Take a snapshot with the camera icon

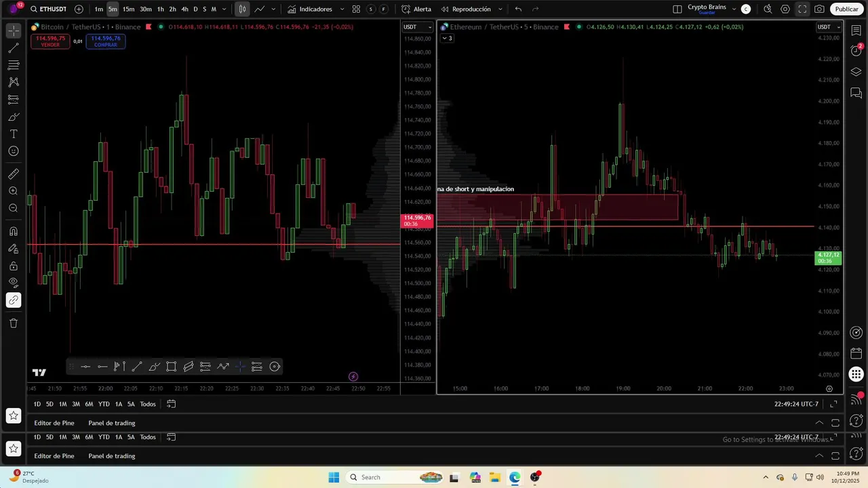819,9
